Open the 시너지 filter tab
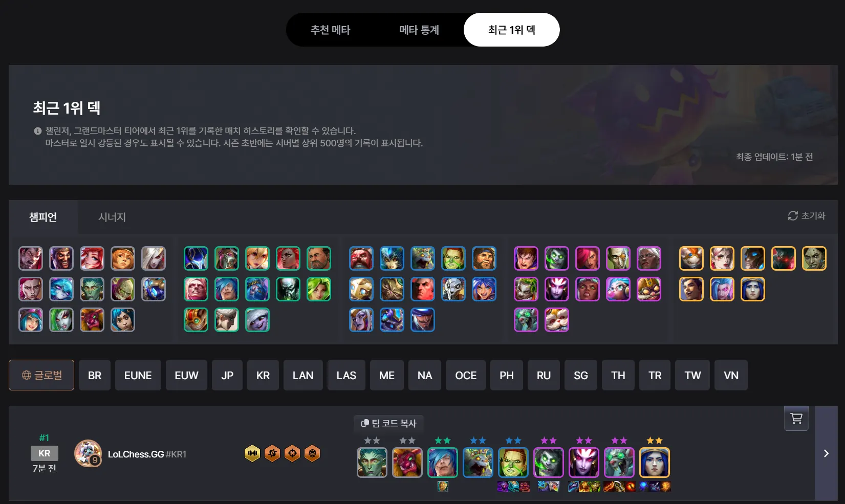Image resolution: width=845 pixels, height=504 pixels. [112, 217]
